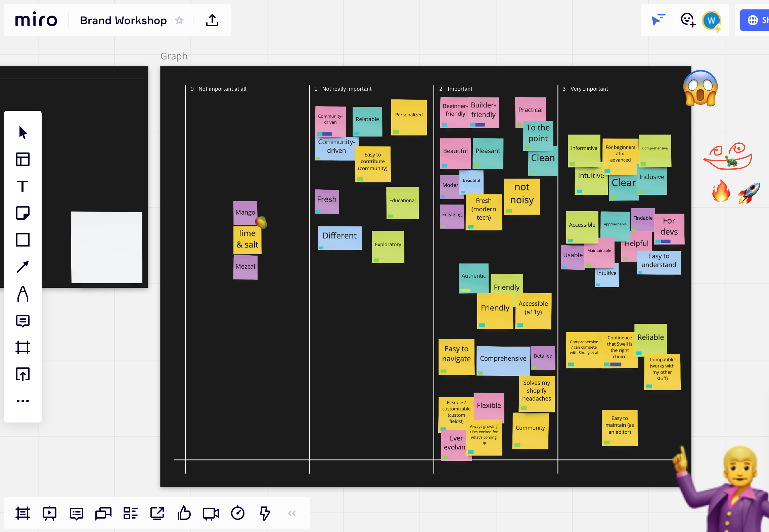Screen dimensions: 769x532
Task: Star the Brand Workshop board
Action: 179,20
